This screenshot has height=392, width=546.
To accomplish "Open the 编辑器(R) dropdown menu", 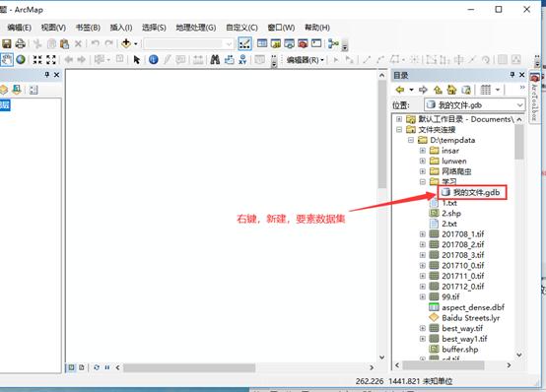I will point(306,60).
